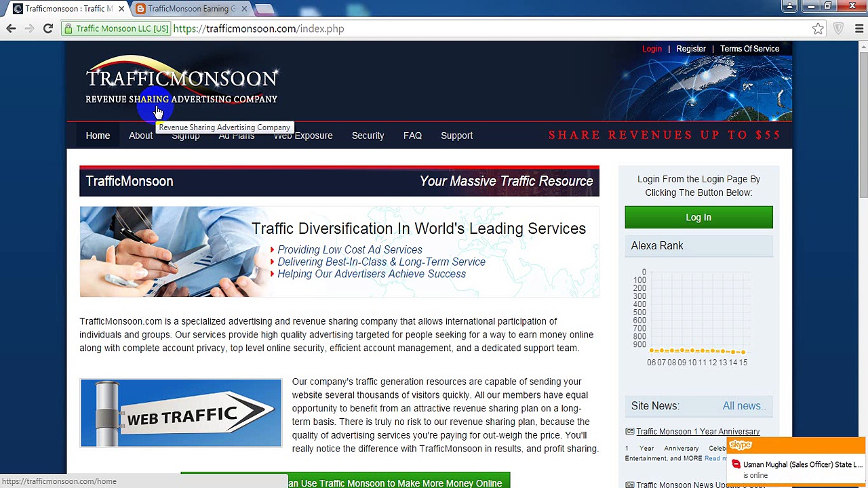868x488 pixels.
Task: Open the Register link
Action: tap(691, 49)
